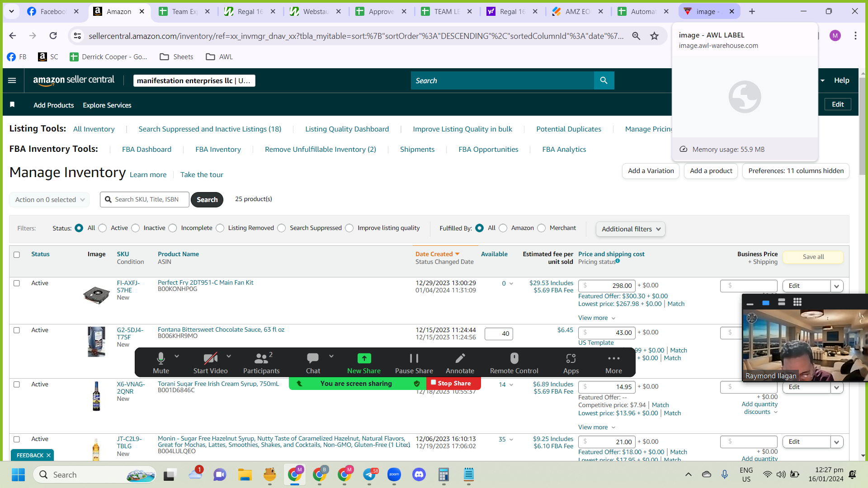Click Add a Variation button
This screenshot has width=868, height=488.
[651, 171]
